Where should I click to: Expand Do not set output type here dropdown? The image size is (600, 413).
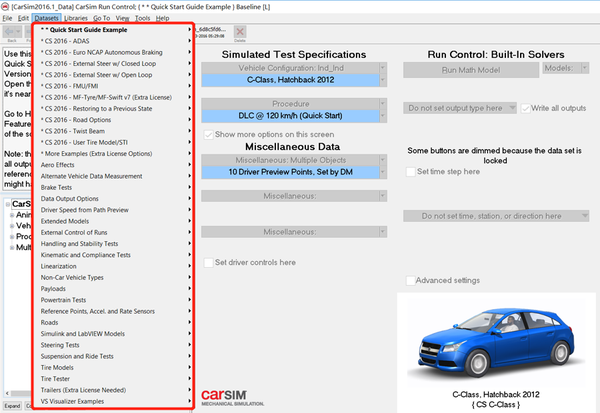tap(460, 108)
